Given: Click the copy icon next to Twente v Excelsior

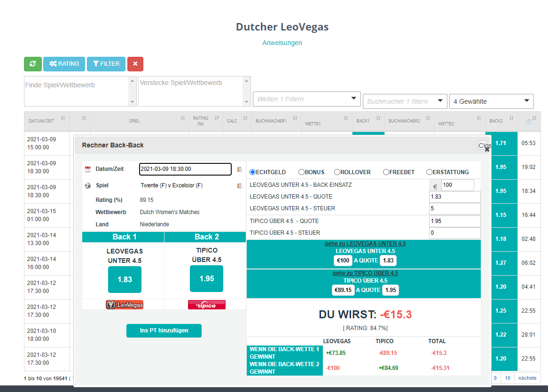Looking at the screenshot, I should [x=239, y=186].
